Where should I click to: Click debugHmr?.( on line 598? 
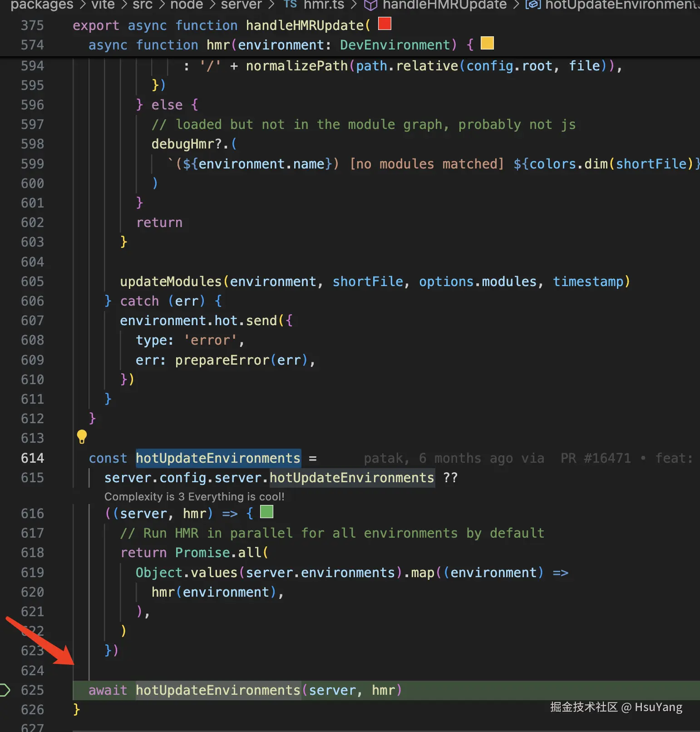click(x=194, y=144)
